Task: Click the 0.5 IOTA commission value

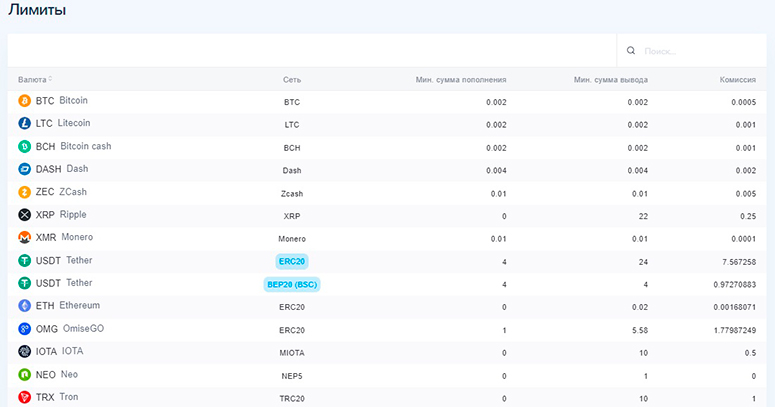Action: (750, 353)
